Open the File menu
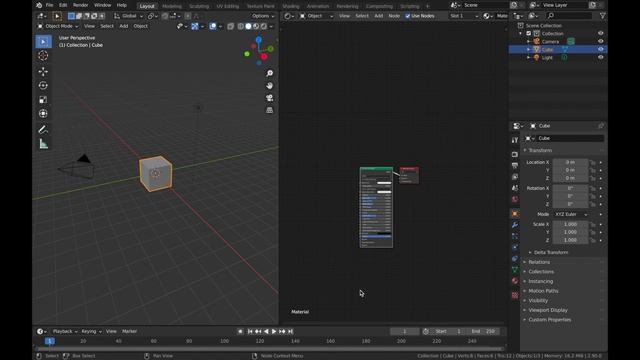 pyautogui.click(x=49, y=5)
